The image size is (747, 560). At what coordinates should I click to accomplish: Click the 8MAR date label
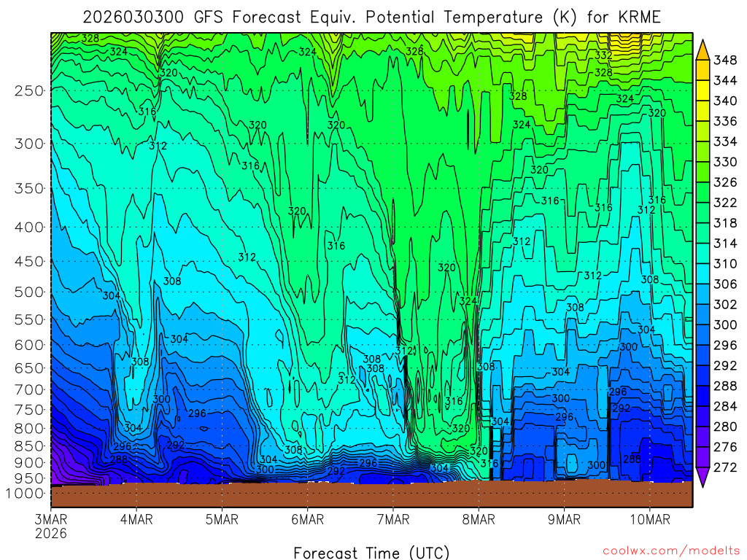click(x=479, y=519)
